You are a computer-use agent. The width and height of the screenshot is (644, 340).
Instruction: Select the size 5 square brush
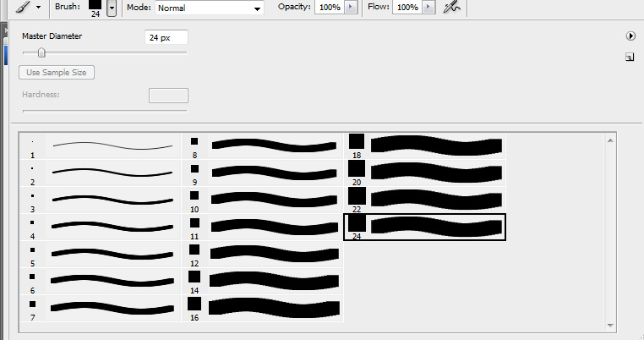100,254
